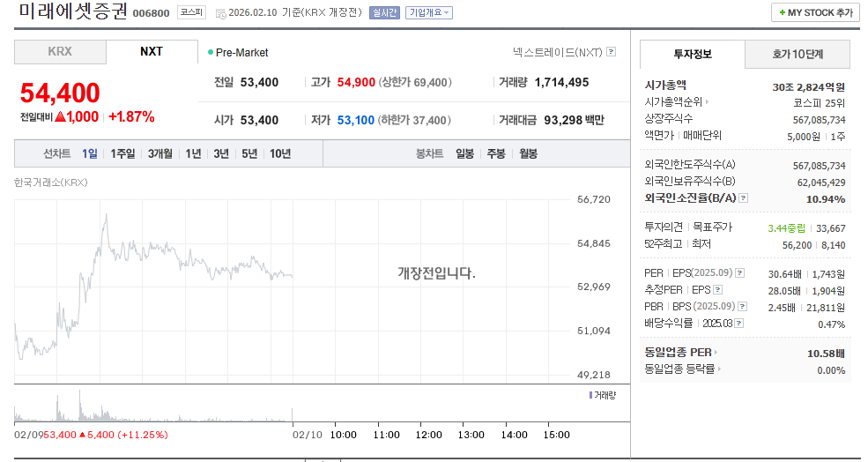Switch chart to 일봉 candlestick view

pyautogui.click(x=464, y=153)
